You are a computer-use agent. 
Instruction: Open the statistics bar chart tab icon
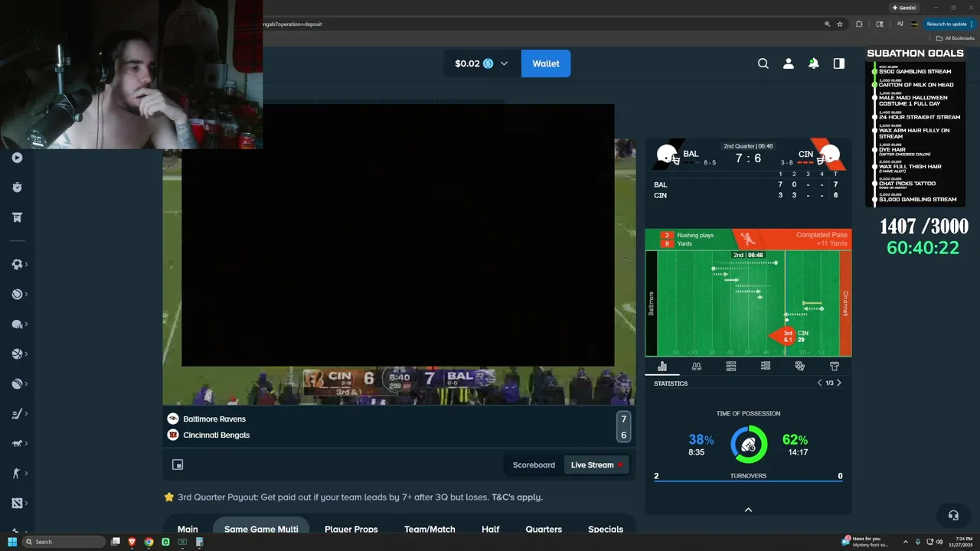click(662, 367)
